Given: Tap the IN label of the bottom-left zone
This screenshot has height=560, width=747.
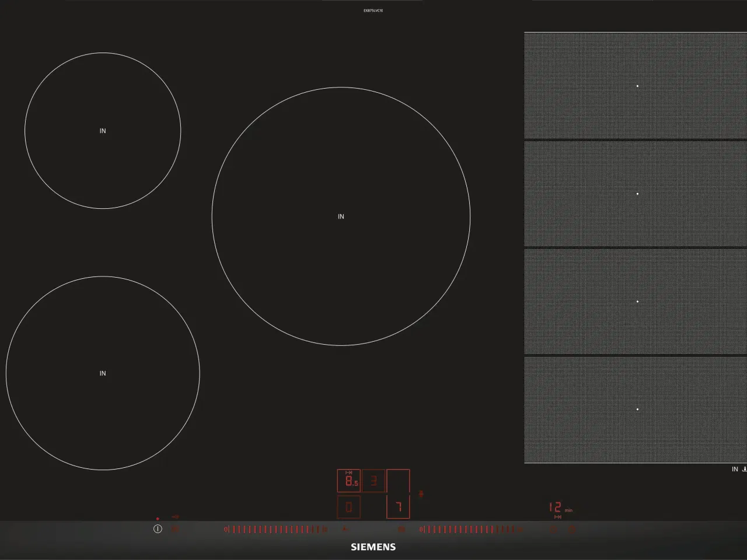Looking at the screenshot, I should point(103,373).
